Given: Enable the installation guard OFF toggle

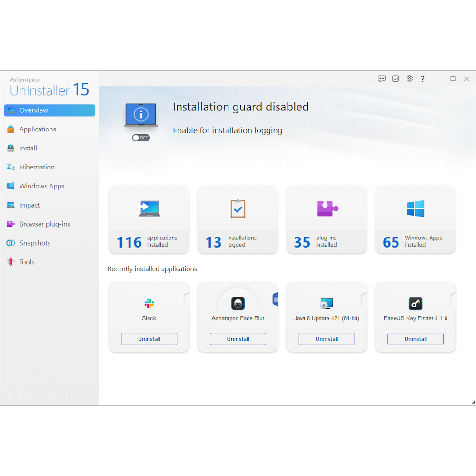Looking at the screenshot, I should 140,138.
